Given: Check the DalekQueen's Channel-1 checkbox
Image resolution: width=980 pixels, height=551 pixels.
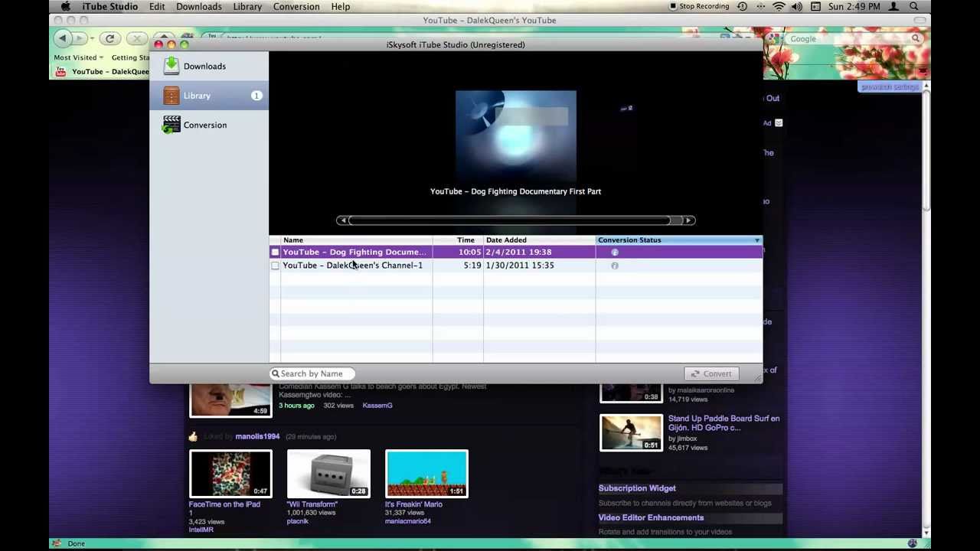Looking at the screenshot, I should tap(275, 266).
